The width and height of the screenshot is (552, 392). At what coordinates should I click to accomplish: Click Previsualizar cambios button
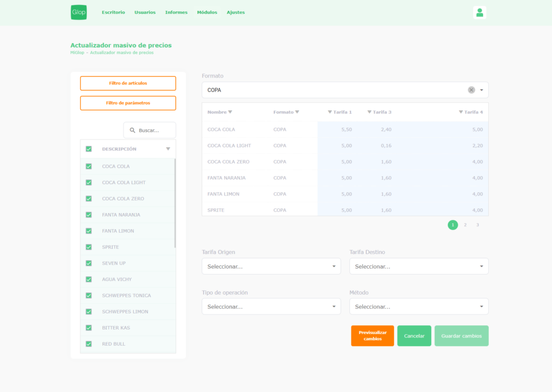click(372, 336)
